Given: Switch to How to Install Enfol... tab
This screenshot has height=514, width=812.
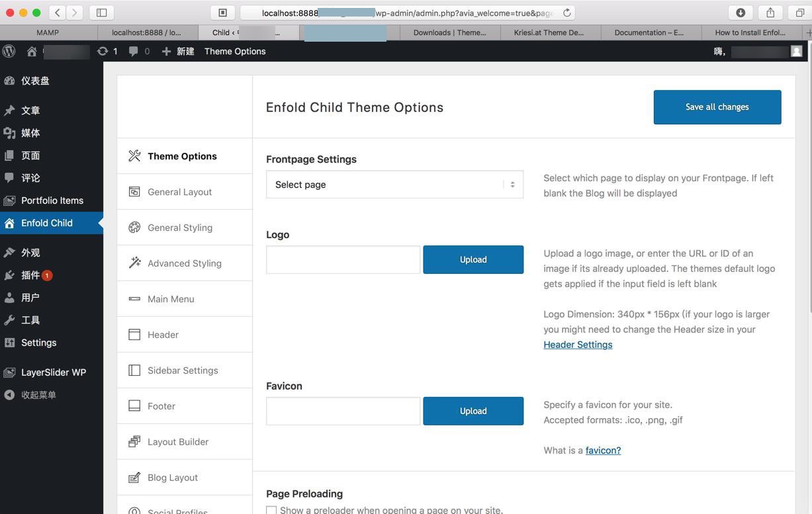Looking at the screenshot, I should pyautogui.click(x=752, y=32).
